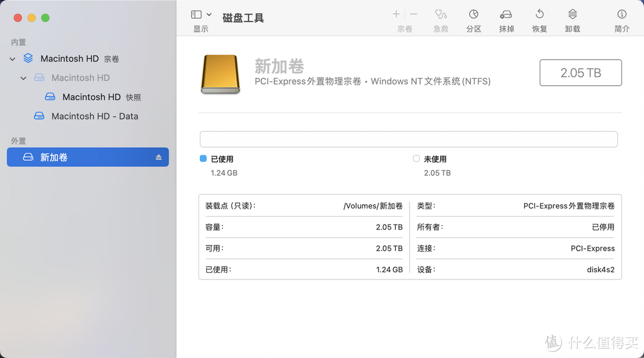The width and height of the screenshot is (644, 358).
Task: Click the remove volume minus icon
Action: click(414, 14)
